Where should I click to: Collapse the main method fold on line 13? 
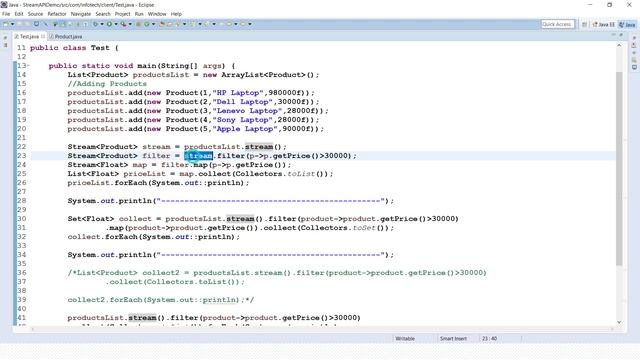(28, 66)
